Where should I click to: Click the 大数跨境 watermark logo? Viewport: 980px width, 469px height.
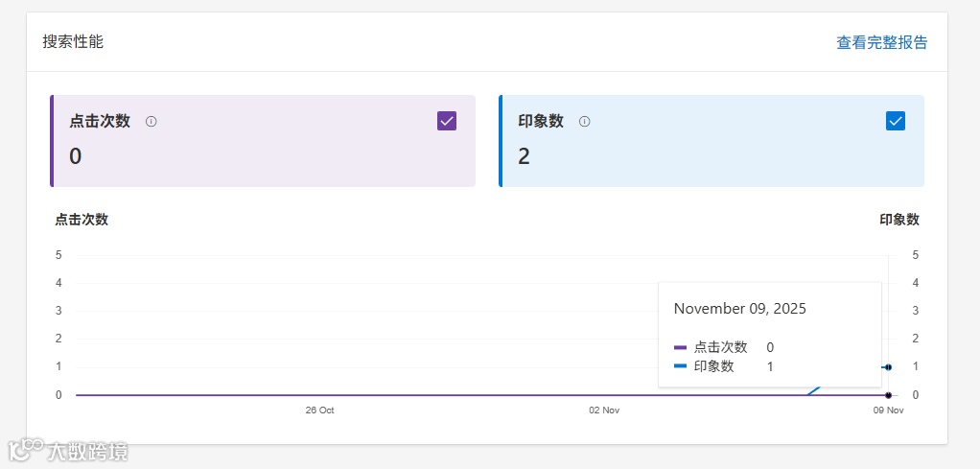pos(67,450)
